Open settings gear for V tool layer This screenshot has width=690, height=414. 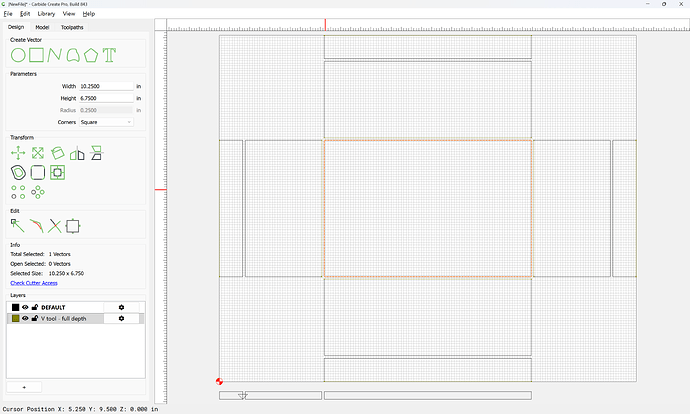(x=121, y=318)
